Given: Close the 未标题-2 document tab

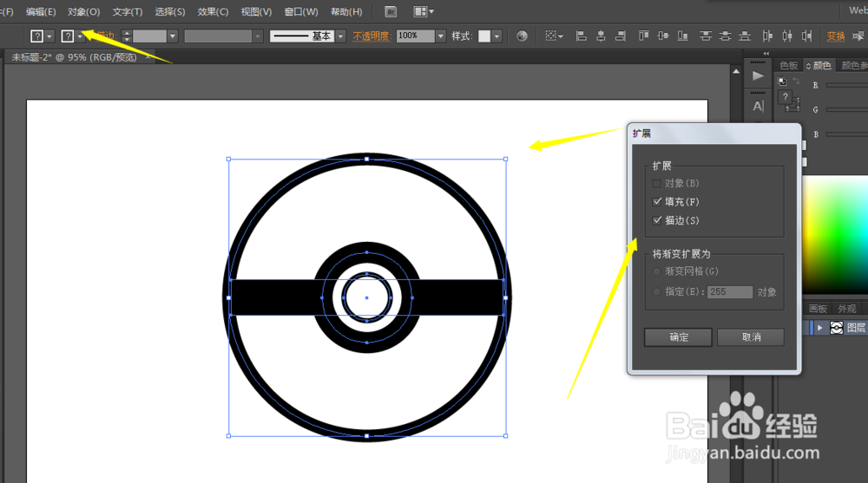Looking at the screenshot, I should (x=148, y=56).
